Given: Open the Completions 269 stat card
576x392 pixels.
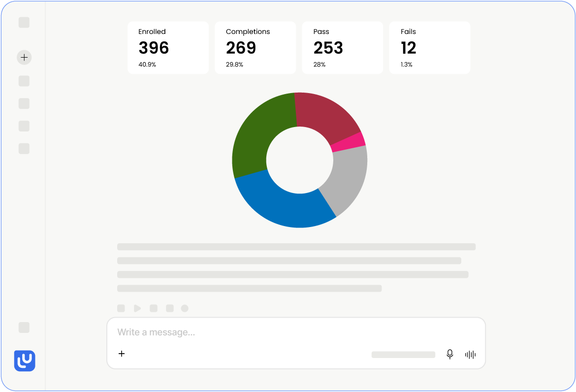Looking at the screenshot, I should 256,48.
